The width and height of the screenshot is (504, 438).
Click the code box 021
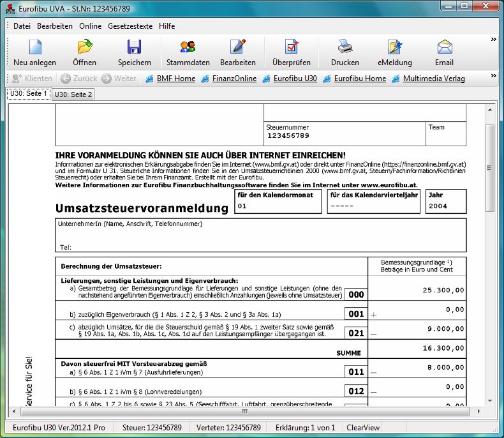click(x=356, y=333)
